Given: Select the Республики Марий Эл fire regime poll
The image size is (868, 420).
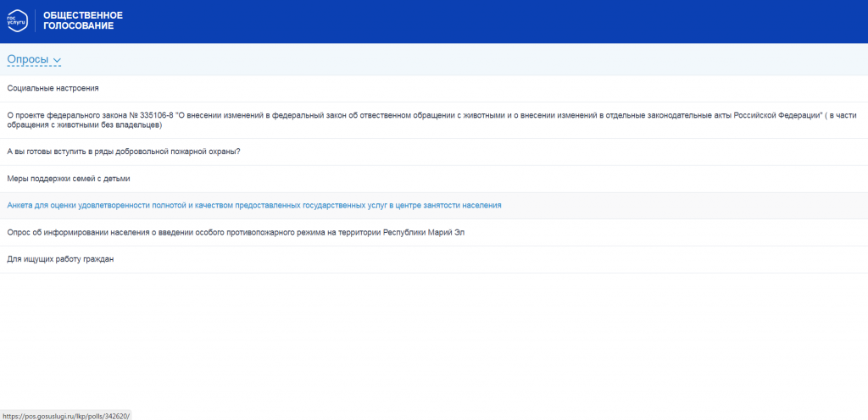Looking at the screenshot, I should [x=236, y=233].
